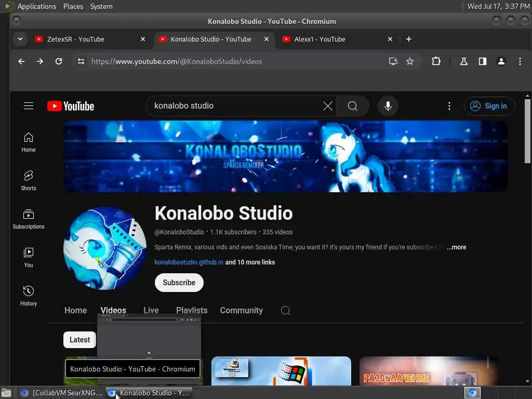
Task: Close the Alexx1 - YouTube tab
Action: point(390,39)
